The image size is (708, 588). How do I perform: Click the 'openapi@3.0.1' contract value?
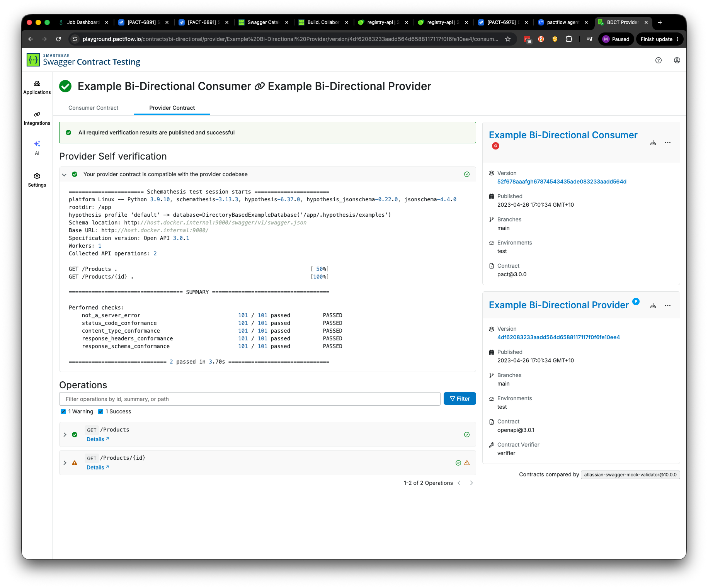(x=516, y=430)
